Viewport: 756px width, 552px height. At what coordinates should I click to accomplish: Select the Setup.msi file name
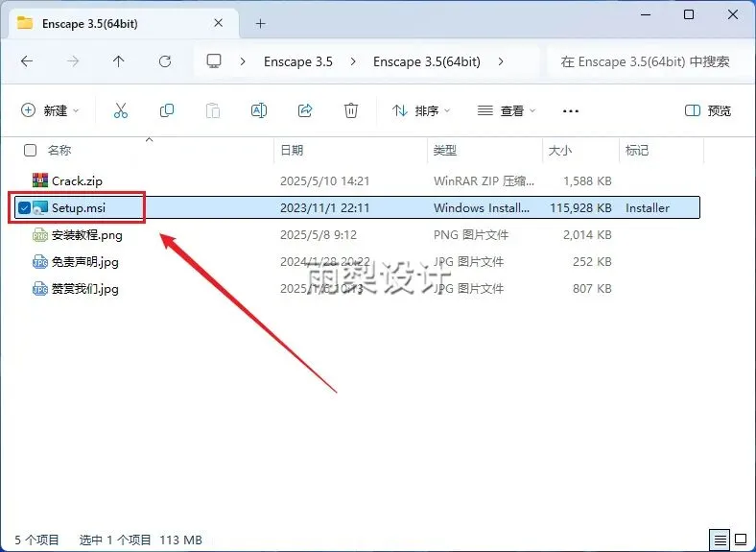[x=79, y=208]
